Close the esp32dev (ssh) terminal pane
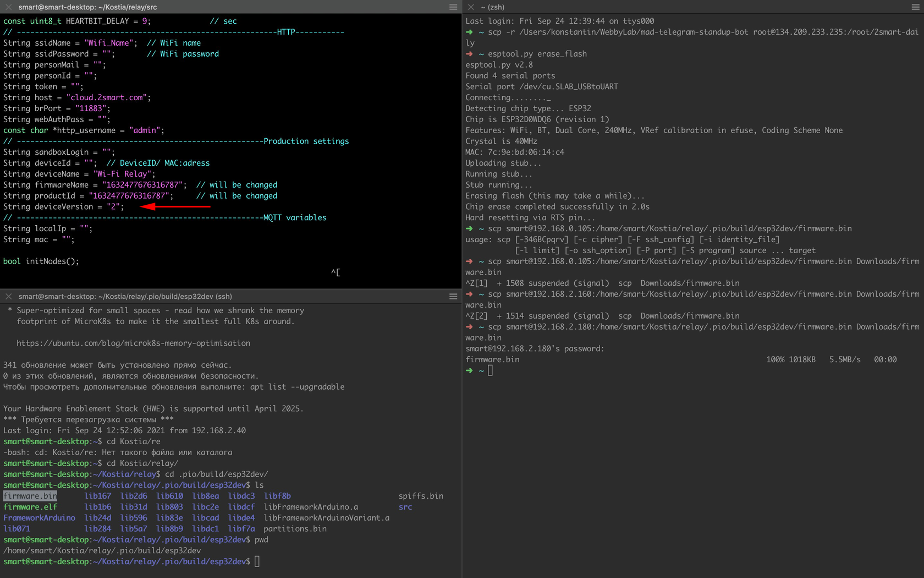This screenshot has height=578, width=924. pyautogui.click(x=8, y=296)
